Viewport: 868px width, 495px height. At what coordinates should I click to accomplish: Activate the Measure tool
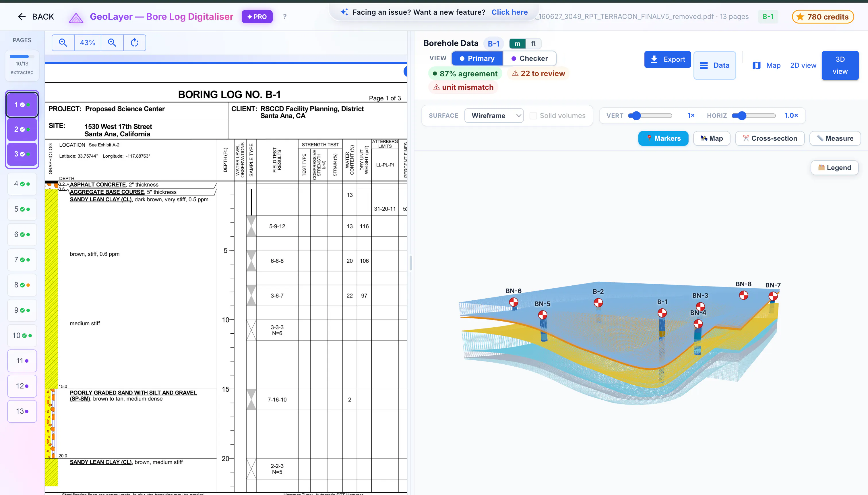(835, 138)
